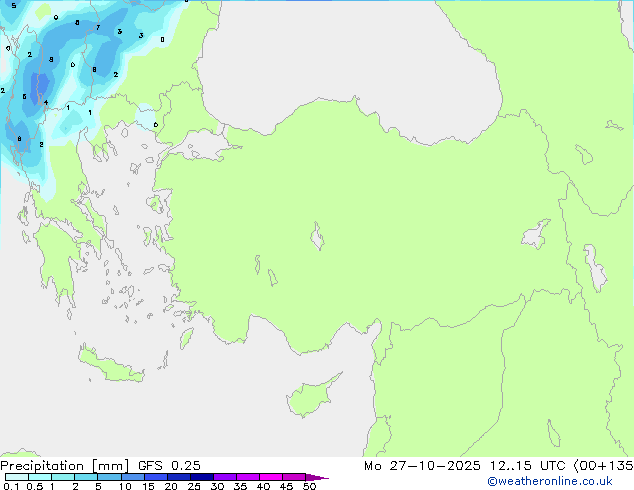The width and height of the screenshot is (634, 490).
Task: Click the 35–40 mm legend color swatch
Action: click(x=248, y=477)
